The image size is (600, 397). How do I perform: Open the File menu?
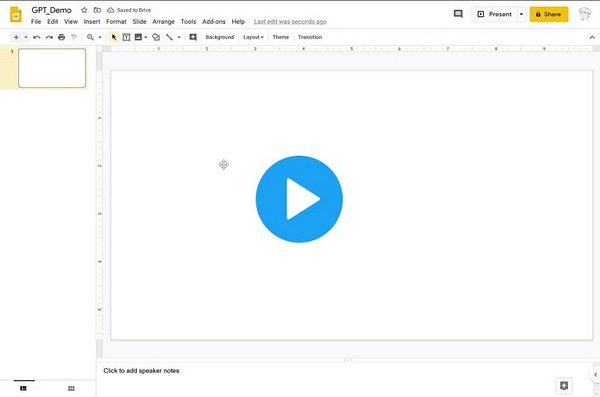click(36, 21)
